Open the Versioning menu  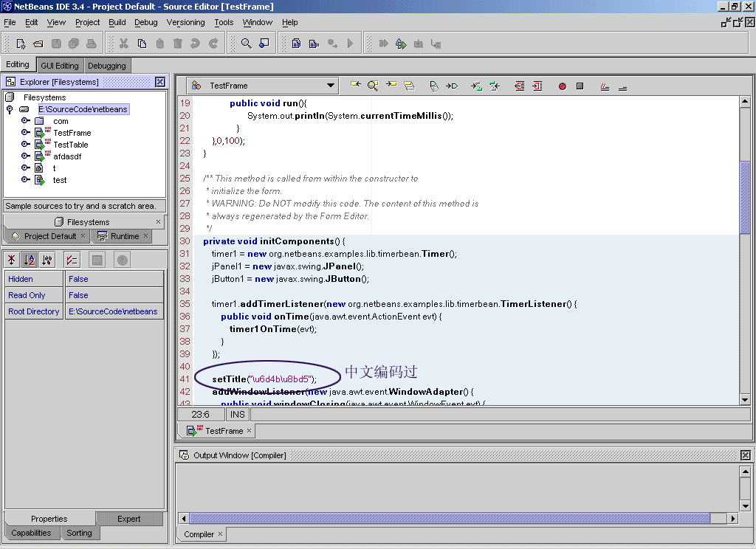pos(185,22)
